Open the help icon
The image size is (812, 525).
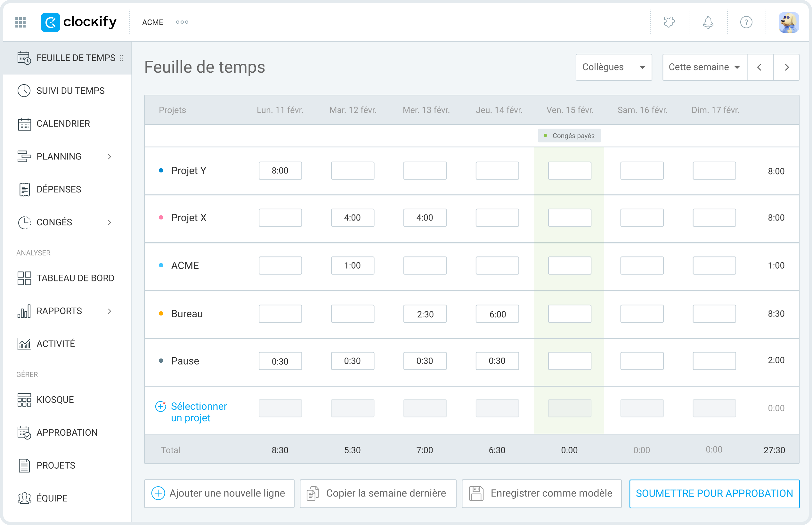coord(746,22)
